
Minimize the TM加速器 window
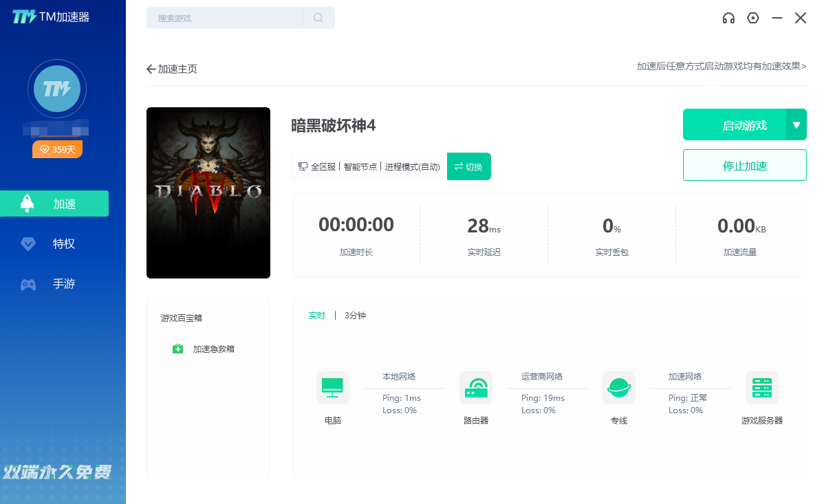(777, 18)
